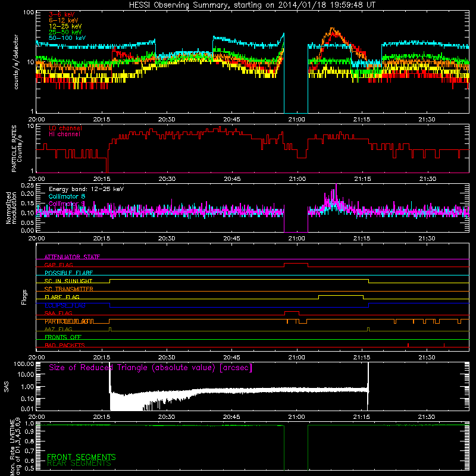Click the SC TRANSMITTER flag label
The width and height of the screenshot is (476, 476).
click(x=69, y=289)
